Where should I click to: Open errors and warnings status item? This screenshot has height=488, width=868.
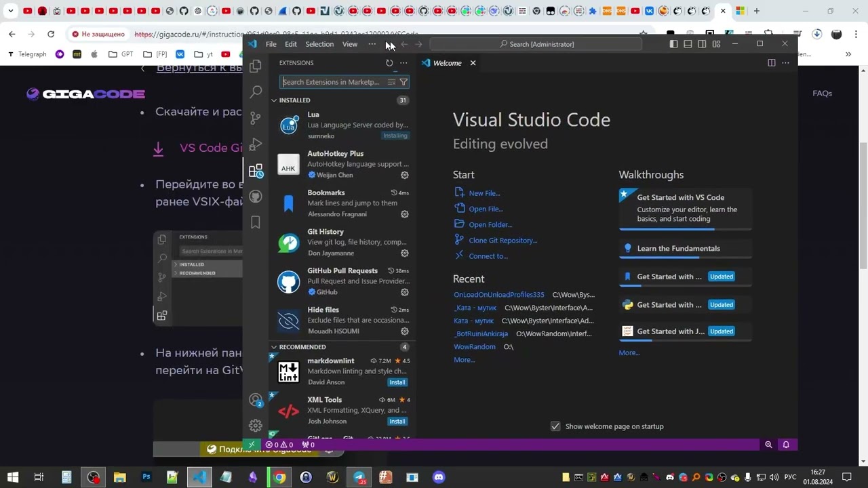279,445
